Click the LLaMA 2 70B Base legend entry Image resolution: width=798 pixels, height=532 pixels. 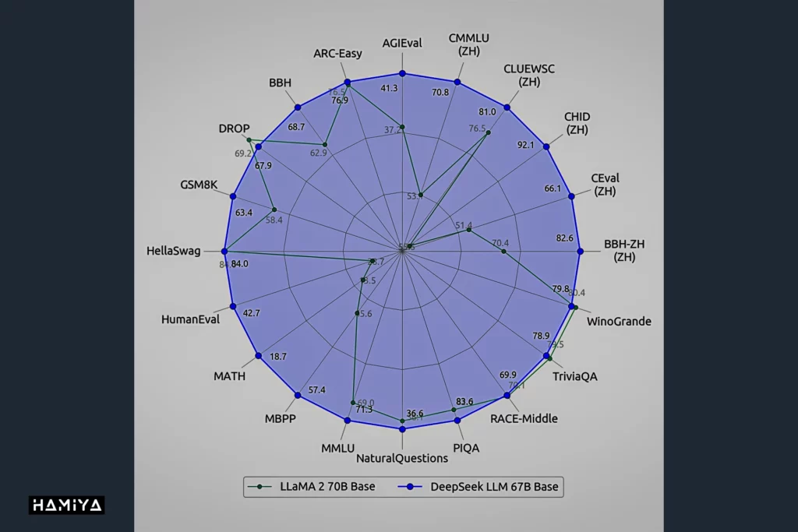311,487
